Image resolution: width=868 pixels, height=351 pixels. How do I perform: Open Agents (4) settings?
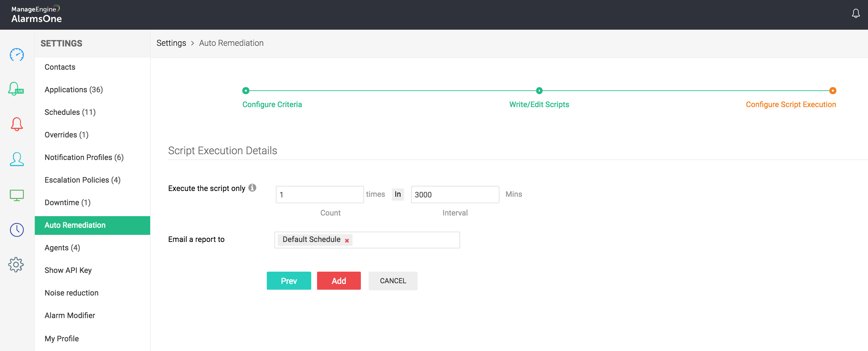[62, 248]
